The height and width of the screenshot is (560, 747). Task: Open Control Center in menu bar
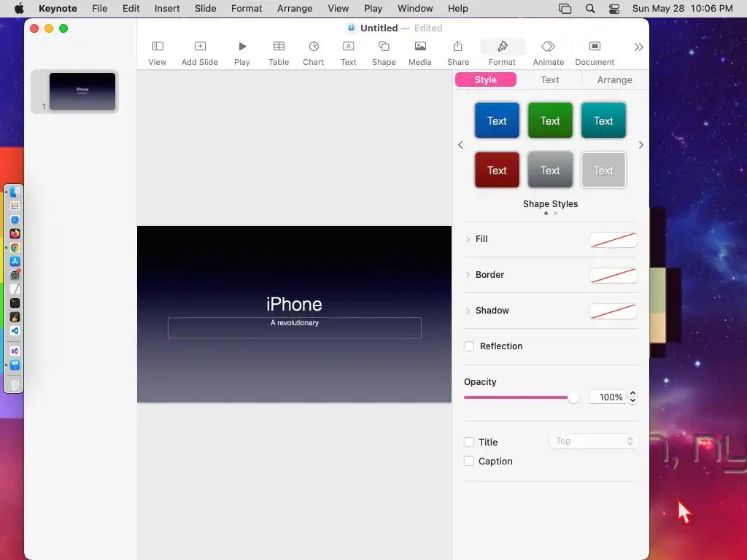tap(614, 9)
